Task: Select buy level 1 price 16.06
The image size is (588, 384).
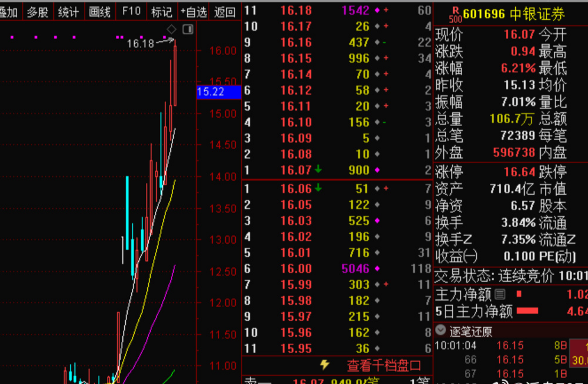Action: point(296,188)
